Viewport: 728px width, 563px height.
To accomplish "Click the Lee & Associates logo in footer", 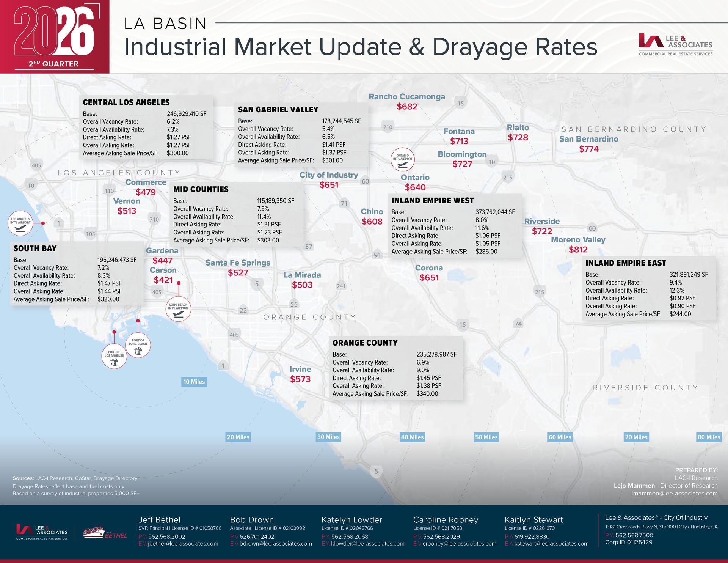I will [42, 532].
